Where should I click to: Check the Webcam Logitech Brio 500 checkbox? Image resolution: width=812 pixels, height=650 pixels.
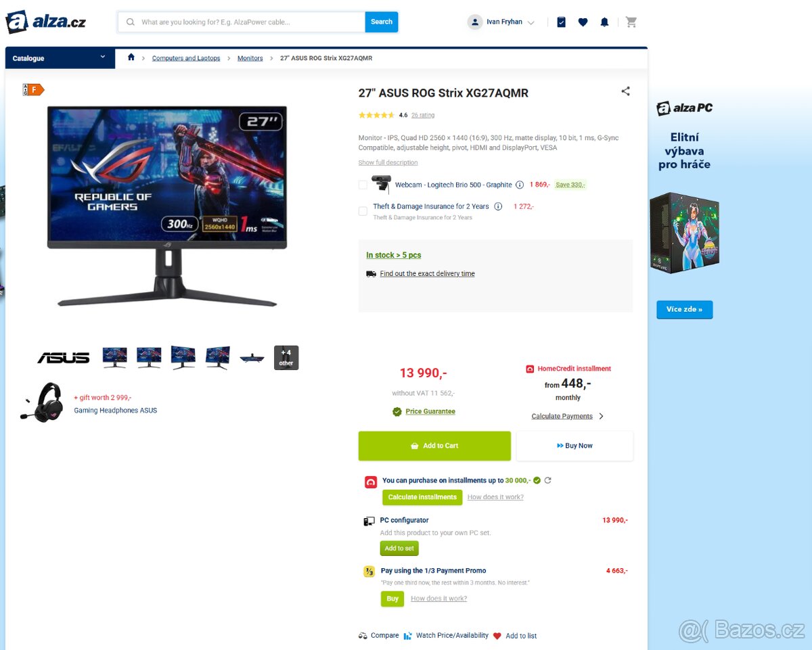tap(363, 185)
